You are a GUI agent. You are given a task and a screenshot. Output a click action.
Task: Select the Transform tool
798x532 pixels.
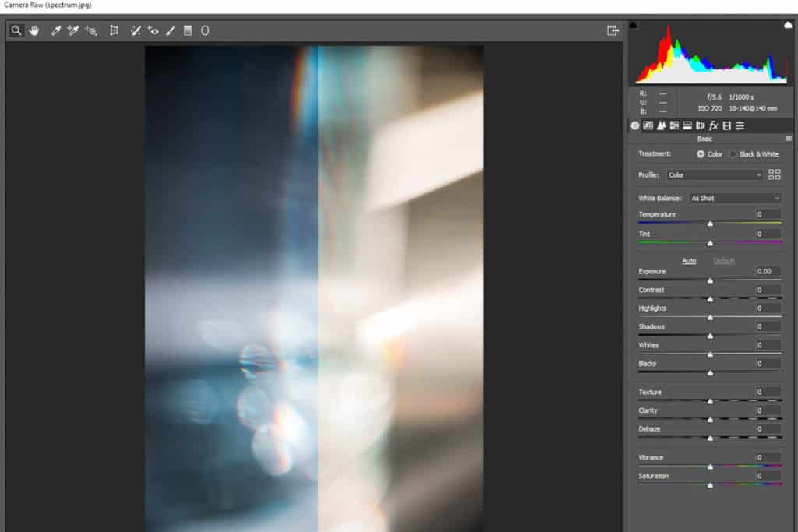tap(115, 30)
